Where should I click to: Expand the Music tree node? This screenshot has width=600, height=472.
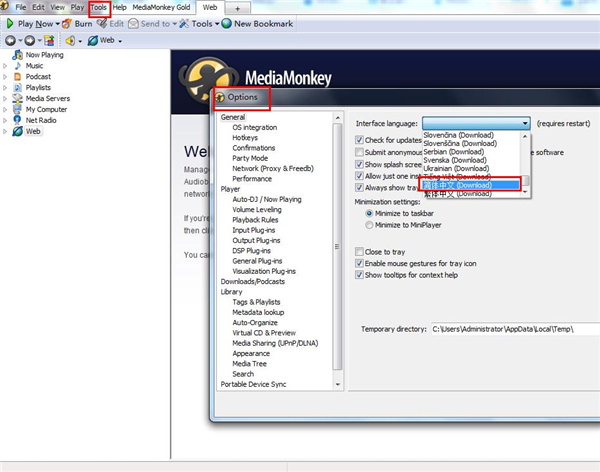(5, 66)
